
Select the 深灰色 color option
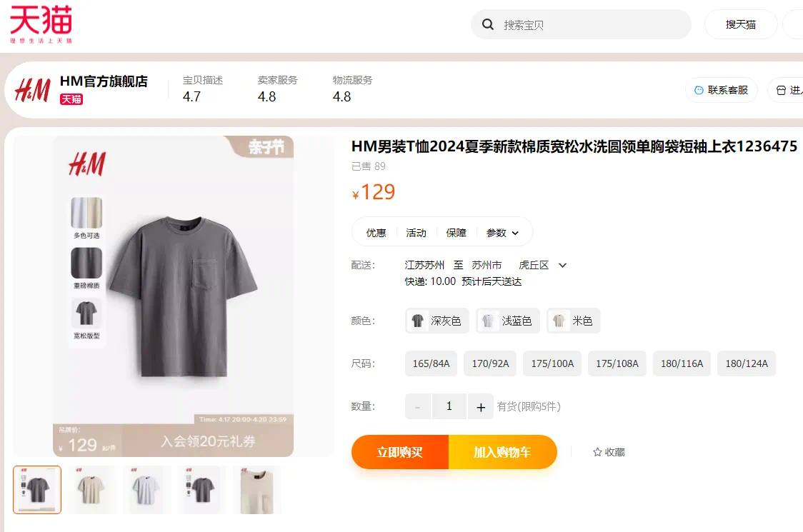pos(437,321)
